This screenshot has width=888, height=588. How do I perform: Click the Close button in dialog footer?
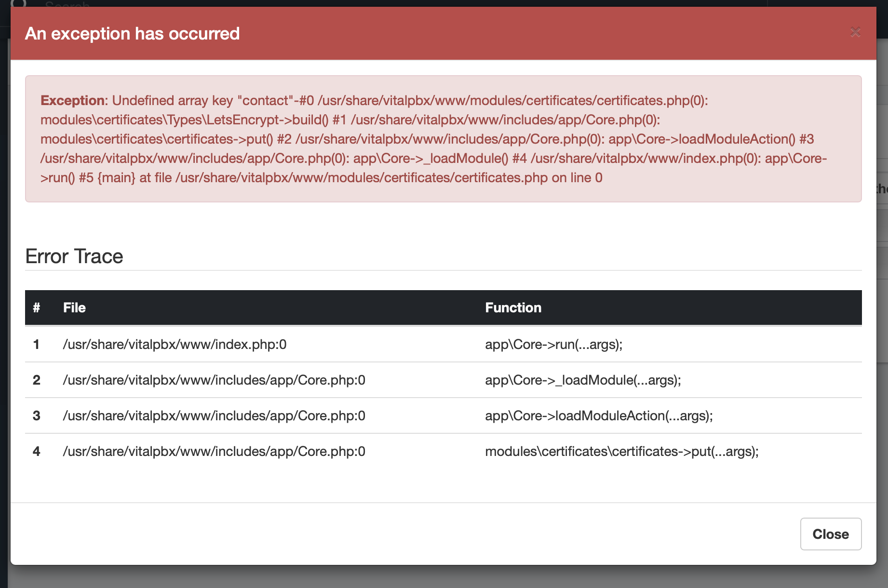[831, 534]
